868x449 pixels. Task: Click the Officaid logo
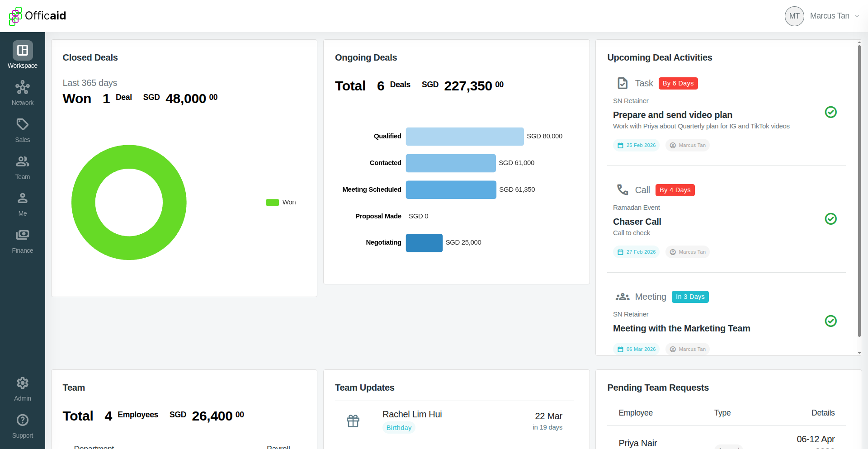click(37, 16)
